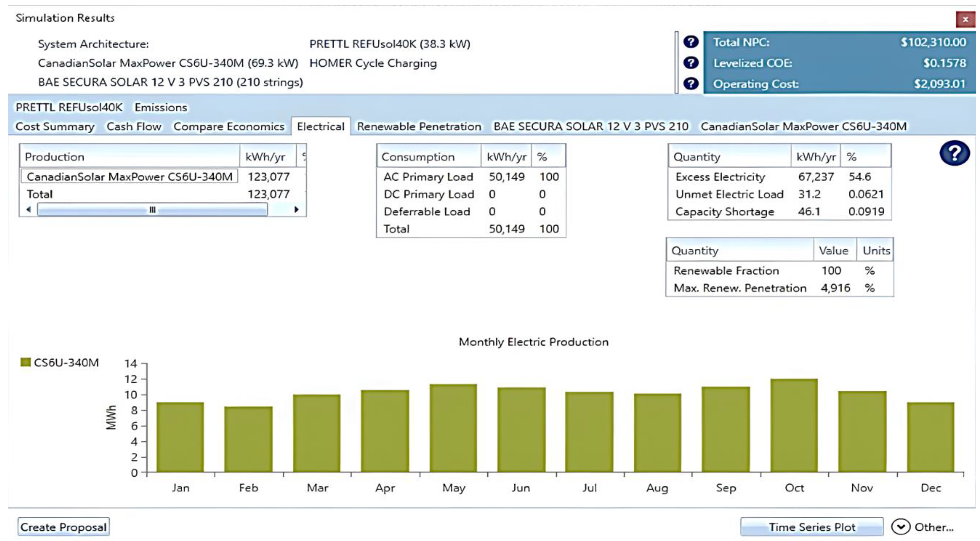Open the large Electrical tab help icon
The height and width of the screenshot is (541, 980).
(x=954, y=153)
